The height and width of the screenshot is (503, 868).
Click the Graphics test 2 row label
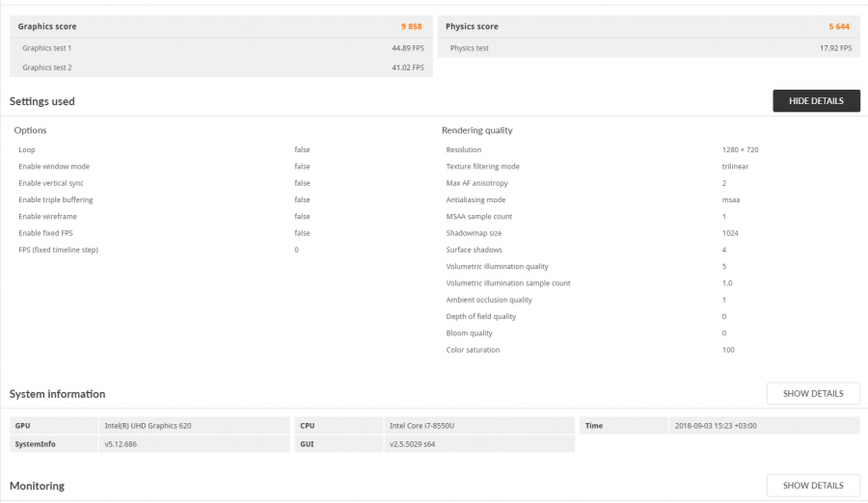pyautogui.click(x=47, y=67)
